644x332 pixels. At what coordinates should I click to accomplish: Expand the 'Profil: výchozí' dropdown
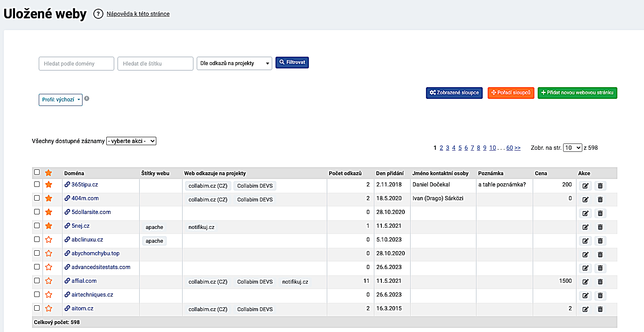[x=60, y=100]
